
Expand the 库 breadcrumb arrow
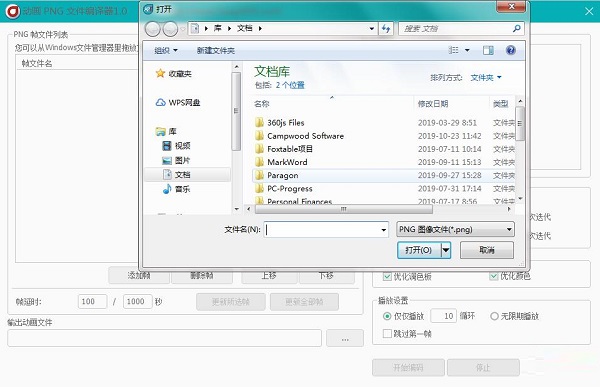(229, 28)
